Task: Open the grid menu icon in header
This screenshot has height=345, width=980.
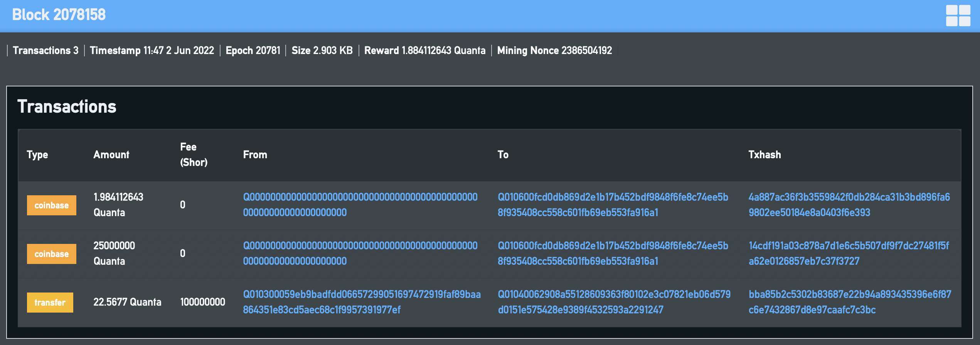Action: tap(958, 15)
